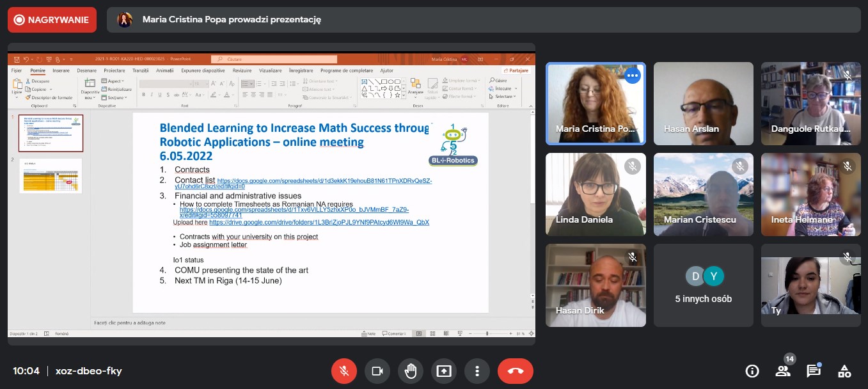Toggle the camera button in the call bar
868x389 pixels.
[377, 371]
